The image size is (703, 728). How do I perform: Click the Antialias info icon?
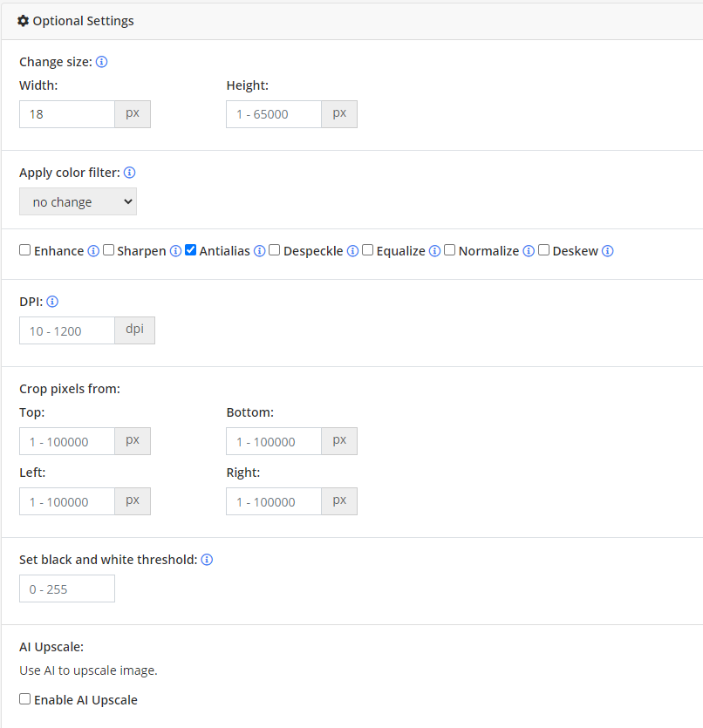(x=260, y=251)
